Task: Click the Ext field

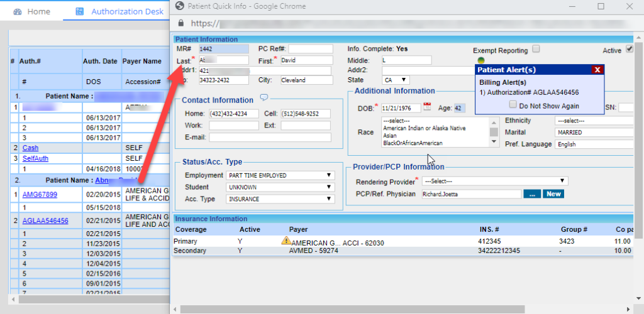Action: pyautogui.click(x=306, y=126)
